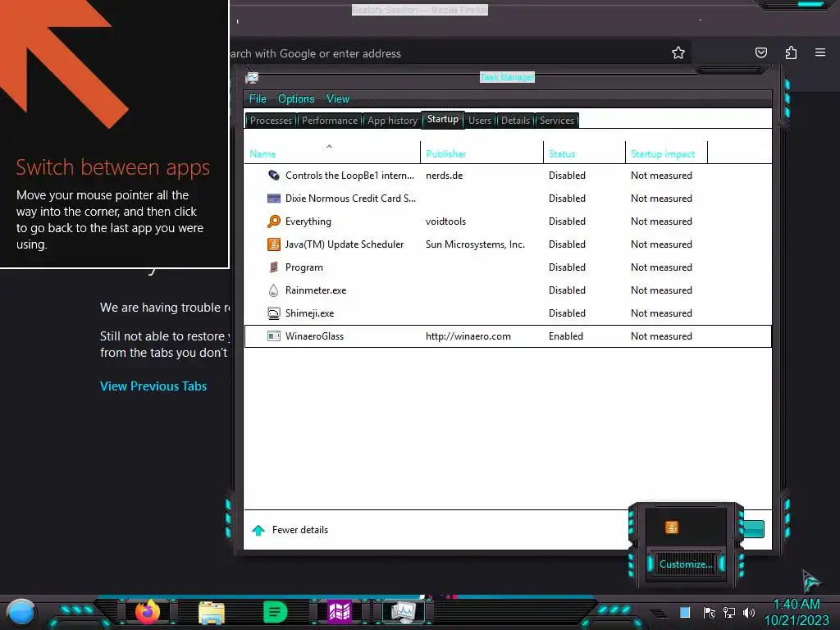Select the Rainmeter.exe droplet icon
Viewport: 840px width, 630px height.
click(x=274, y=290)
